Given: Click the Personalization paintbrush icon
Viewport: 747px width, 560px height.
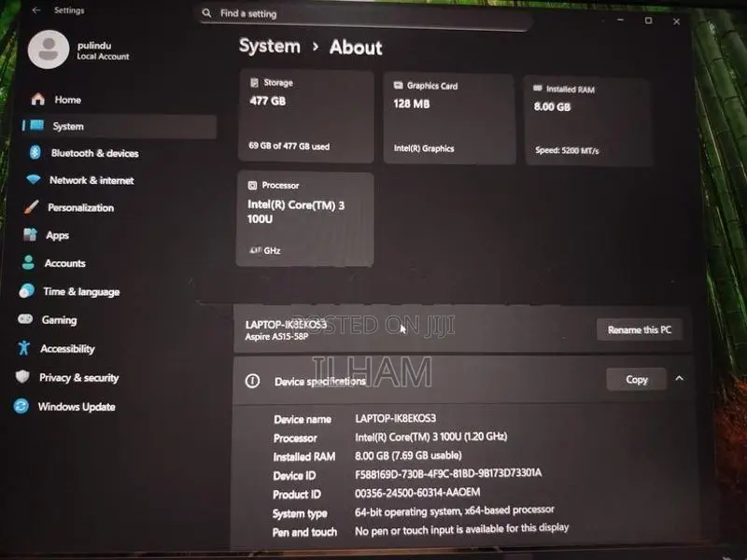Looking at the screenshot, I should [31, 206].
